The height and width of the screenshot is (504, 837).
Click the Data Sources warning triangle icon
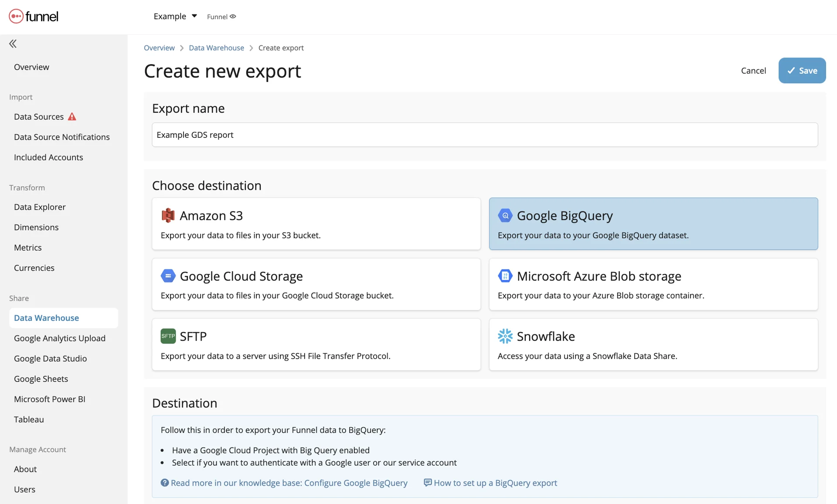[72, 116]
